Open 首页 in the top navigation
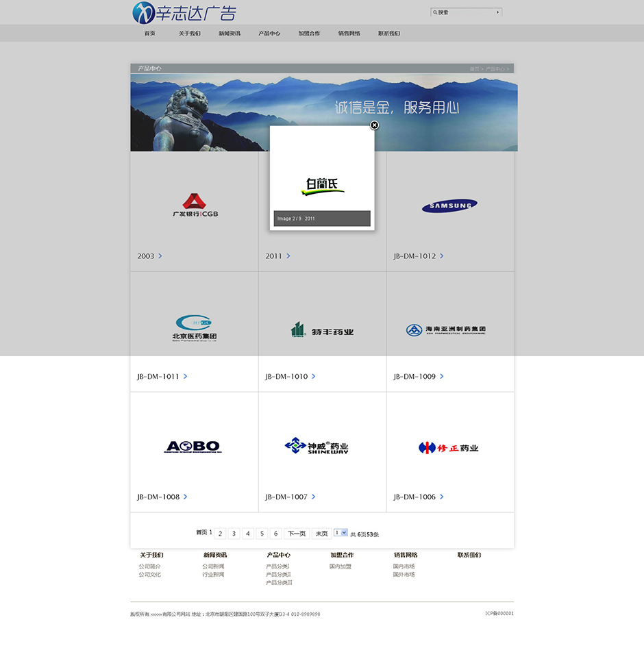Screen dimensions: 644x648 (149, 34)
